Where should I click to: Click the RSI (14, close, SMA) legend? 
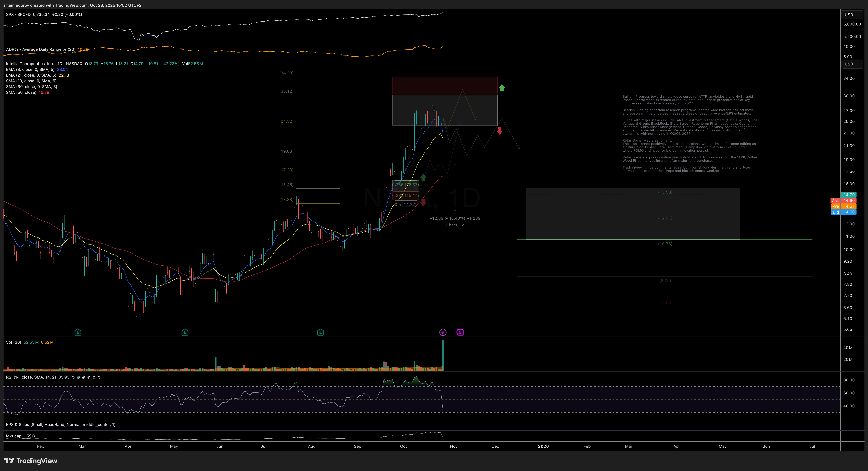point(31,377)
